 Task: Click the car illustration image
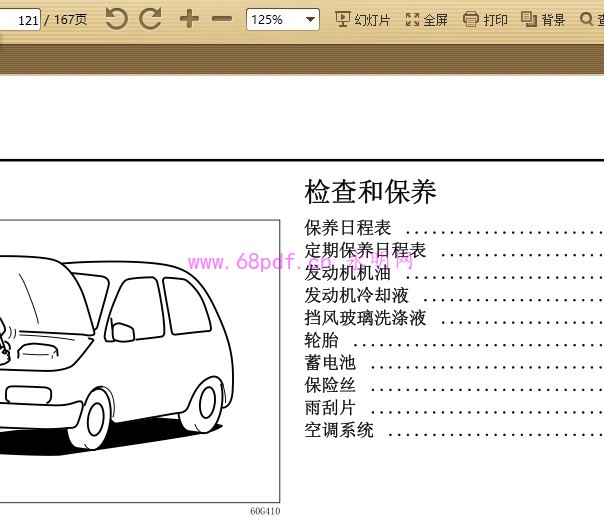[x=140, y=360]
